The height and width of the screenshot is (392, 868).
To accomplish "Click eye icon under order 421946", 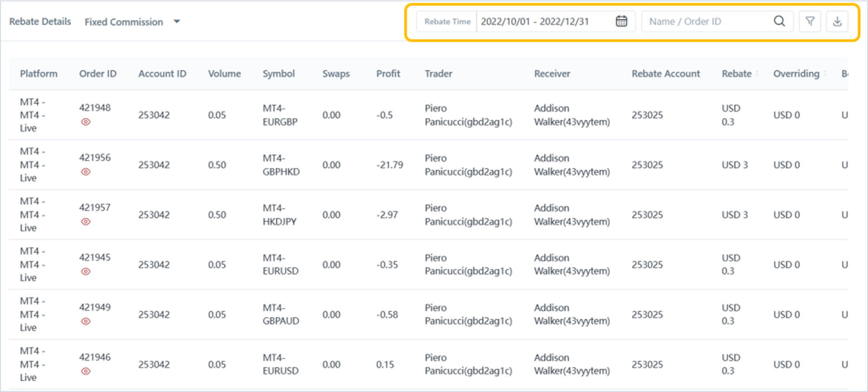I will 86,372.
